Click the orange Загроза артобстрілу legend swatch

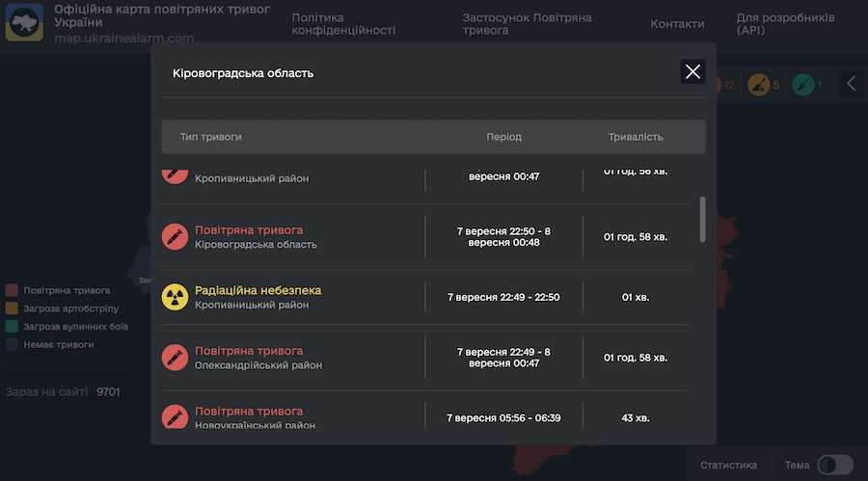(12, 308)
